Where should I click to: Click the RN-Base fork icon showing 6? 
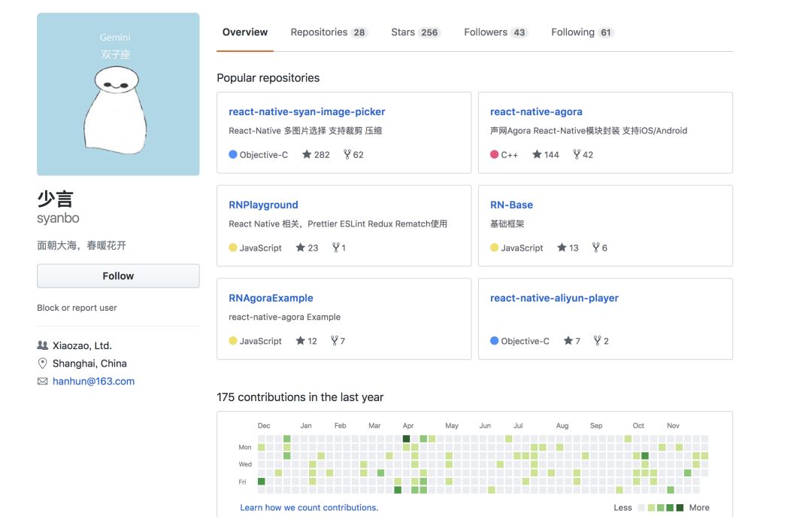click(596, 248)
